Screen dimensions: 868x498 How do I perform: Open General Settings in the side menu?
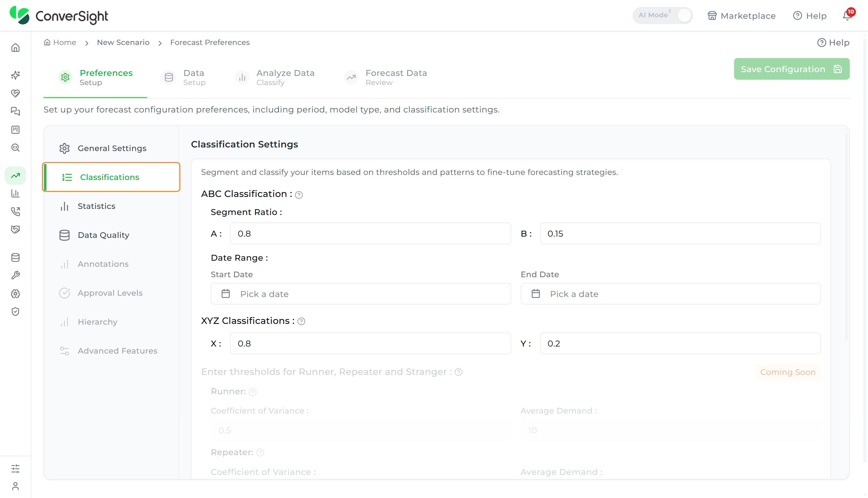pyautogui.click(x=111, y=148)
